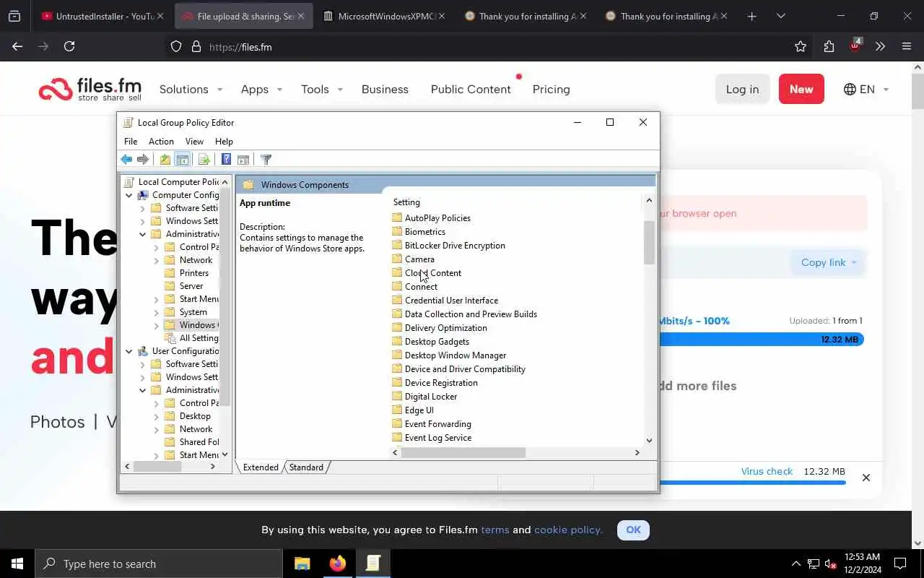Collapse the User Configuration tree node

(x=129, y=351)
